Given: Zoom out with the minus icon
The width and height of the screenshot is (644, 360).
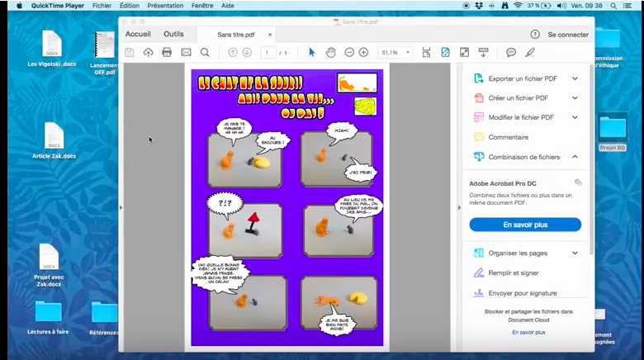Looking at the screenshot, I should pyautogui.click(x=349, y=52).
